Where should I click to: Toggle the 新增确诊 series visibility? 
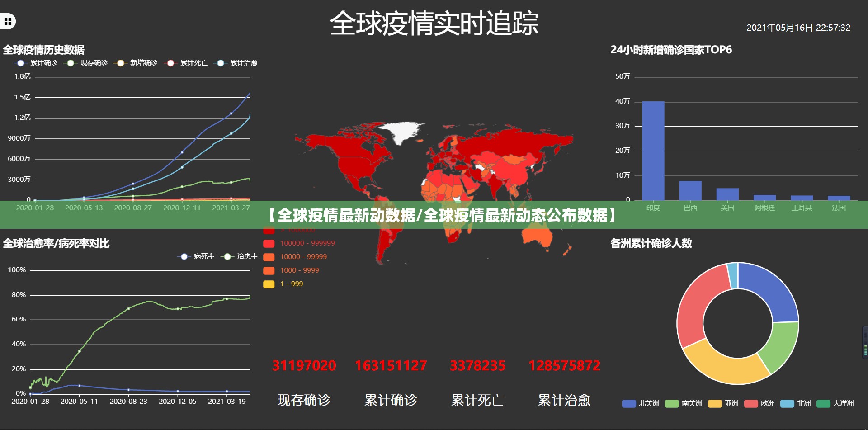tap(143, 63)
